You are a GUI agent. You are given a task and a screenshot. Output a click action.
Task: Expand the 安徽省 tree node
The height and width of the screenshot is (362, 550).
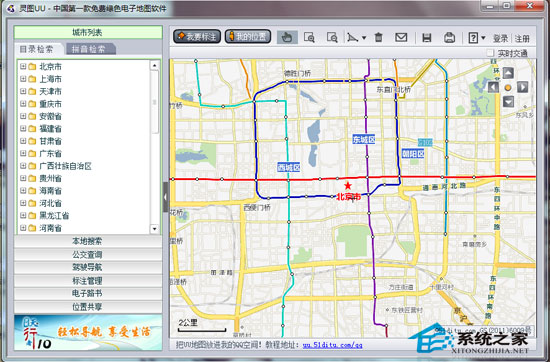tap(23, 116)
